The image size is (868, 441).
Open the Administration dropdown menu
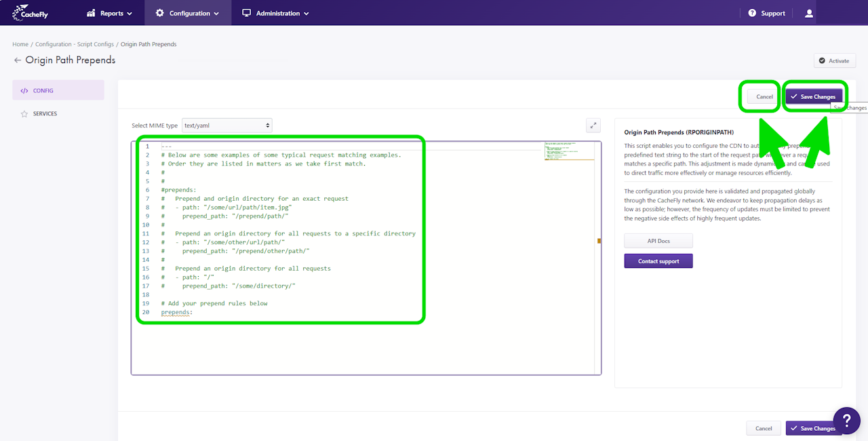point(275,13)
